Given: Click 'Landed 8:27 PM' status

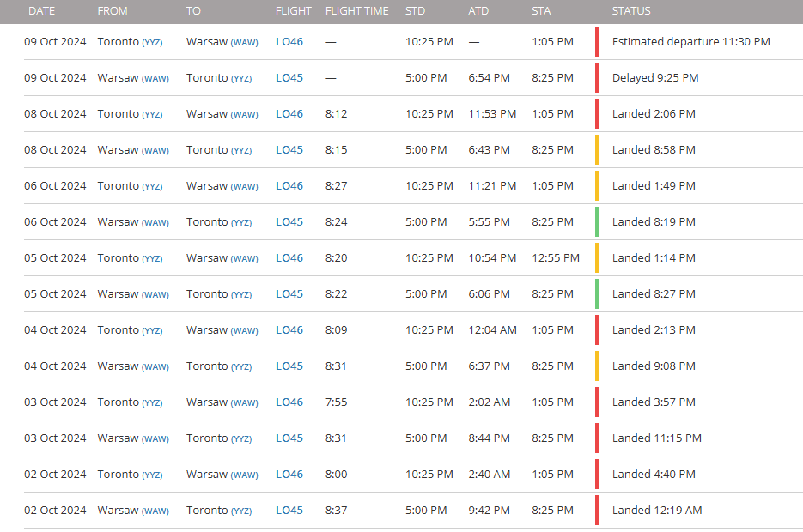Looking at the screenshot, I should click(x=654, y=294).
